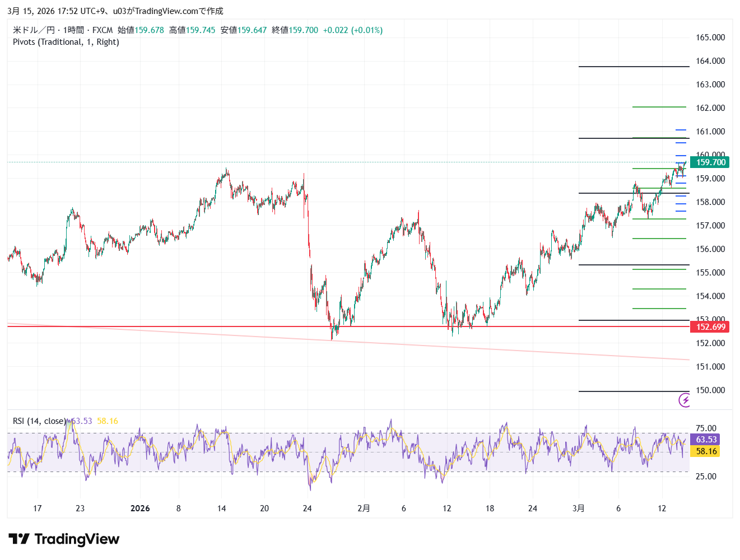Click the 3月 label on the time axis

(x=579, y=508)
